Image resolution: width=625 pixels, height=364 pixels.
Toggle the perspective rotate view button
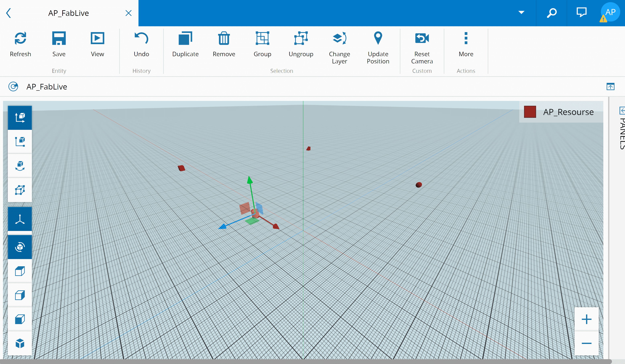point(20,247)
